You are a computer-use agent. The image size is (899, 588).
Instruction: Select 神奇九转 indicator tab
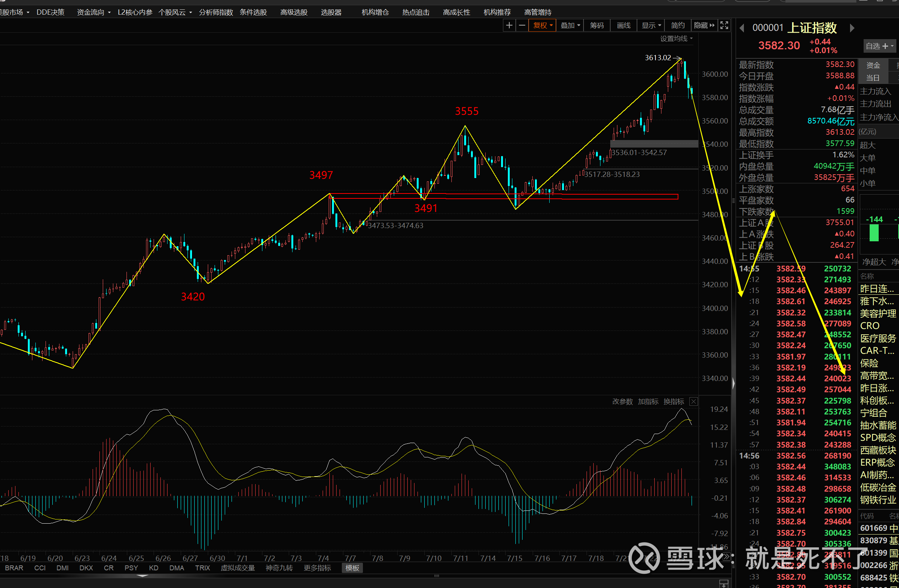(x=279, y=568)
